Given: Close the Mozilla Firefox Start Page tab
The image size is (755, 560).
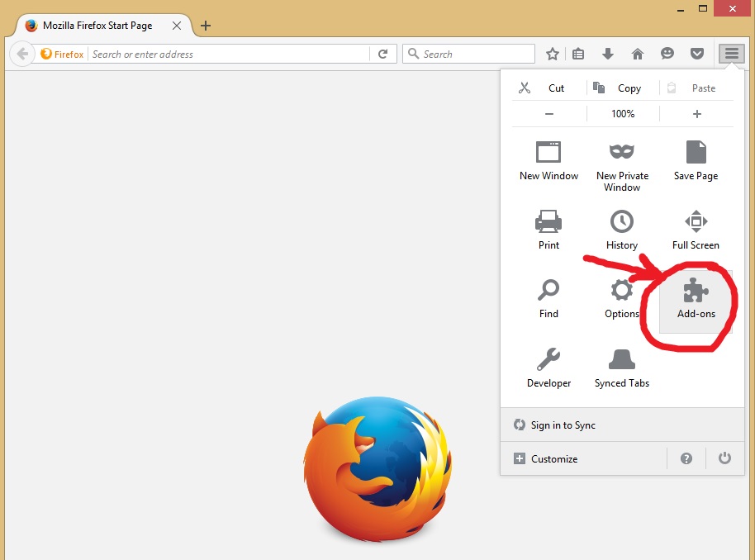Looking at the screenshot, I should click(x=177, y=26).
